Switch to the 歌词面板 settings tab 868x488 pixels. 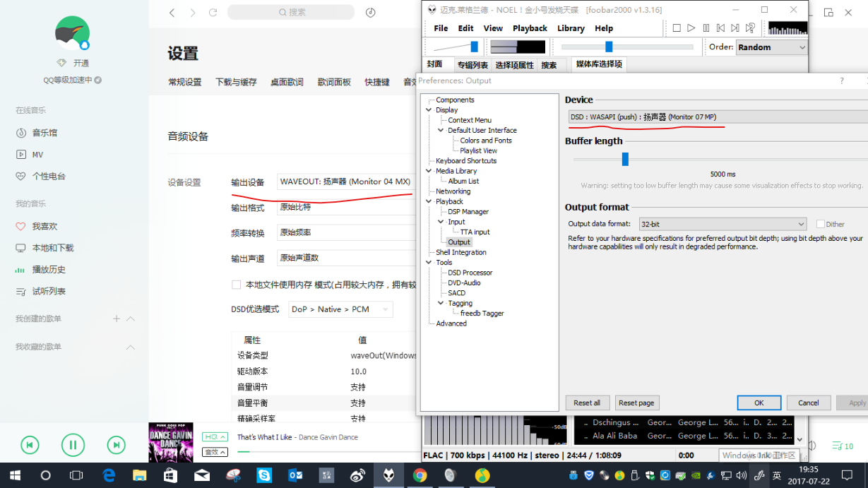[334, 82]
